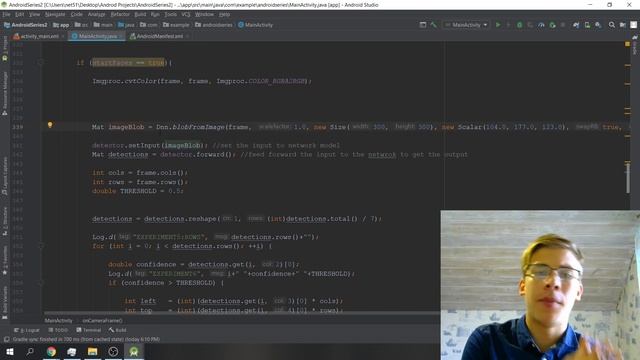Close the AndroidManifest.xml tab
Screen dimensions: 640x360
(x=187, y=36)
